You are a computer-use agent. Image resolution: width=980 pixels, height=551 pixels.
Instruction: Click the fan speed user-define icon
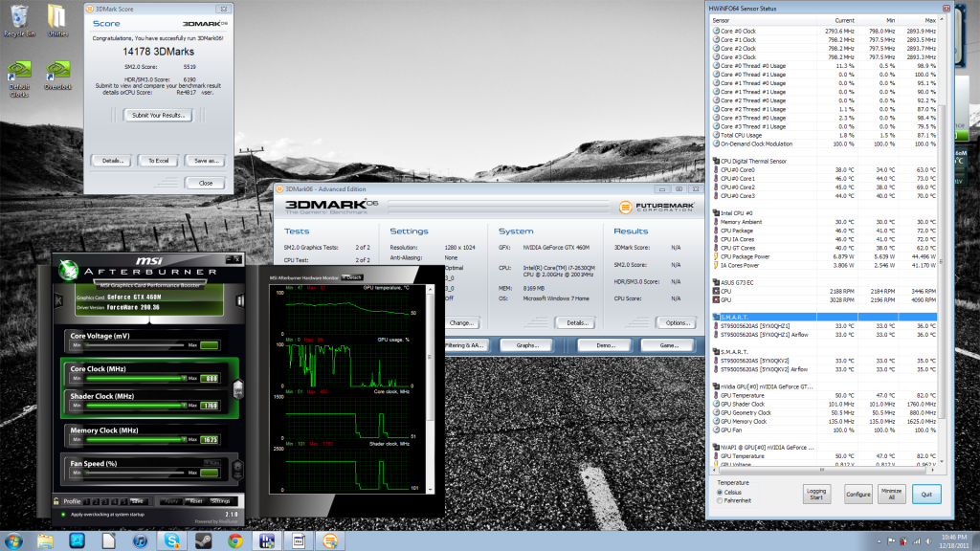click(x=237, y=468)
